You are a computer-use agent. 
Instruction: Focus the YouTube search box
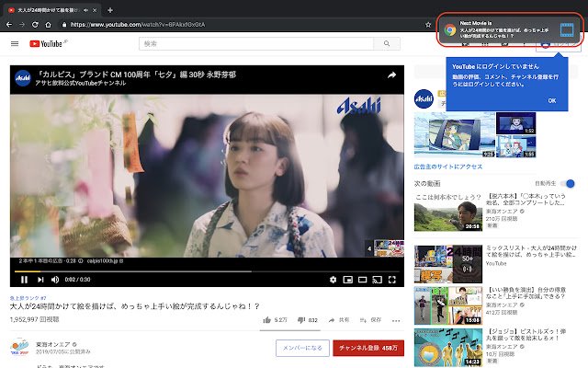pos(256,43)
